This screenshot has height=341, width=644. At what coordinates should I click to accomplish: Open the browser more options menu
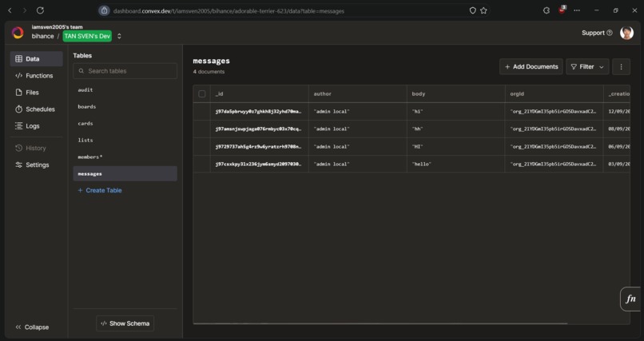(577, 10)
